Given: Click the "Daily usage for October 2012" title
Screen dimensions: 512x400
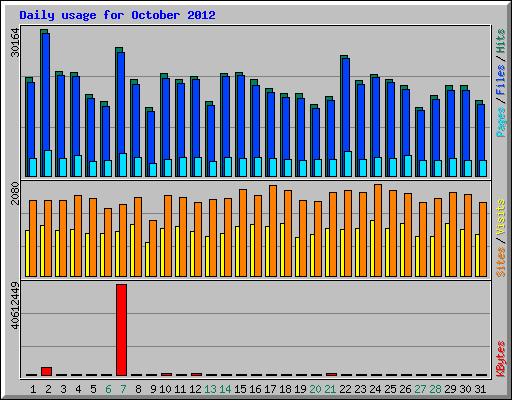Looking at the screenshot, I should pos(117,15).
